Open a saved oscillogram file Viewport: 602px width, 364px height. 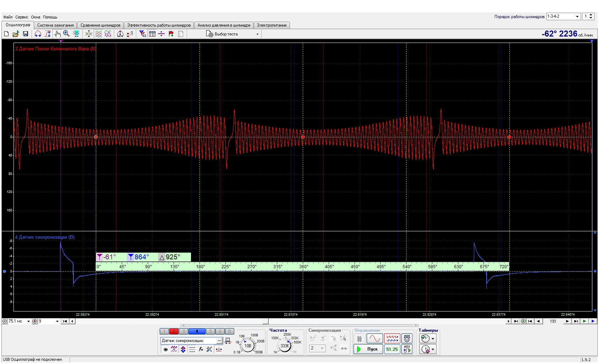[x=16, y=34]
